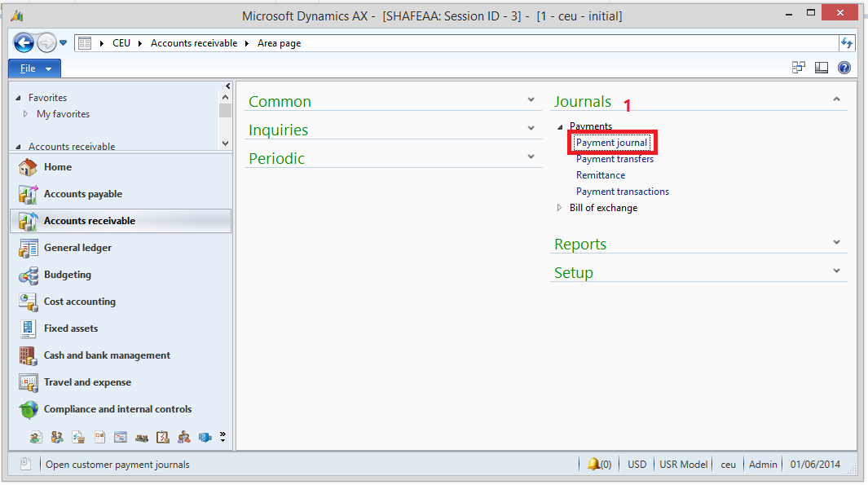
Task: Open the navigation history dropdown arrow
Action: coord(63,42)
